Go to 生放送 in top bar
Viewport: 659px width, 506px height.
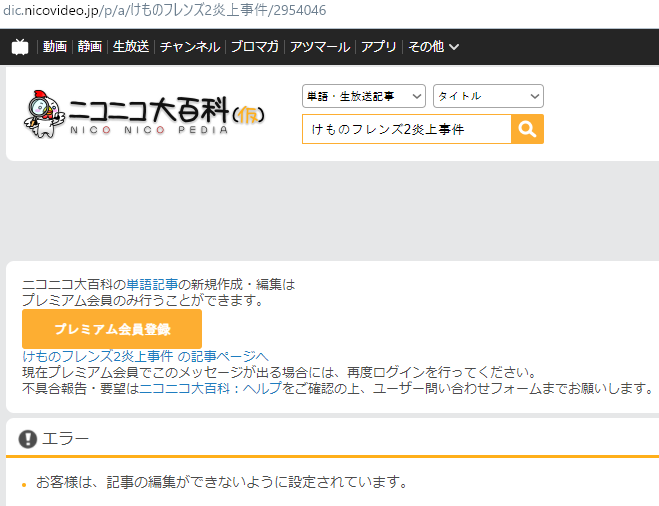click(x=131, y=47)
